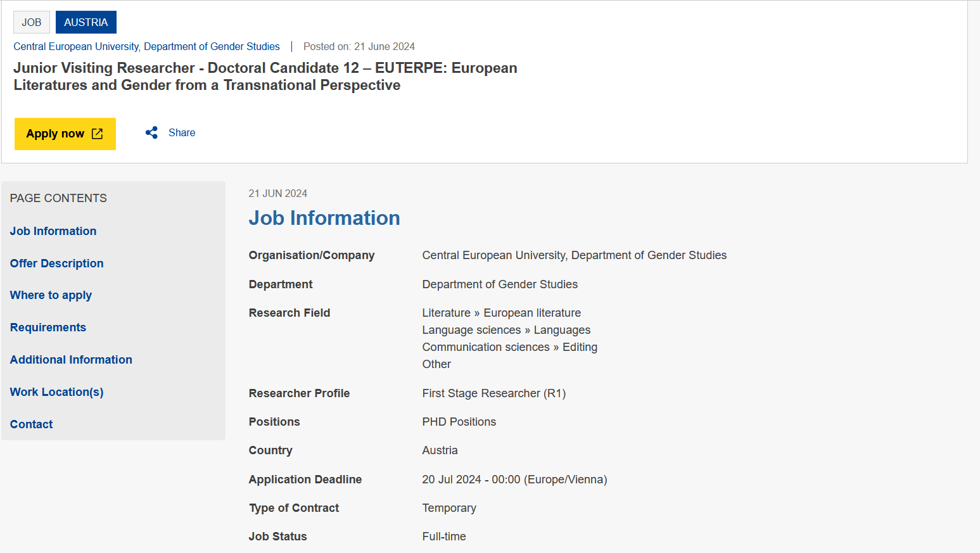Click the Junior Visiting Researcher job title
Image resolution: width=980 pixels, height=553 pixels.
(265, 77)
